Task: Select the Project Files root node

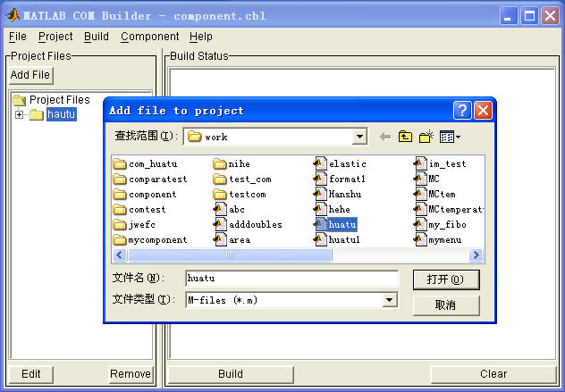Action: 60,100
